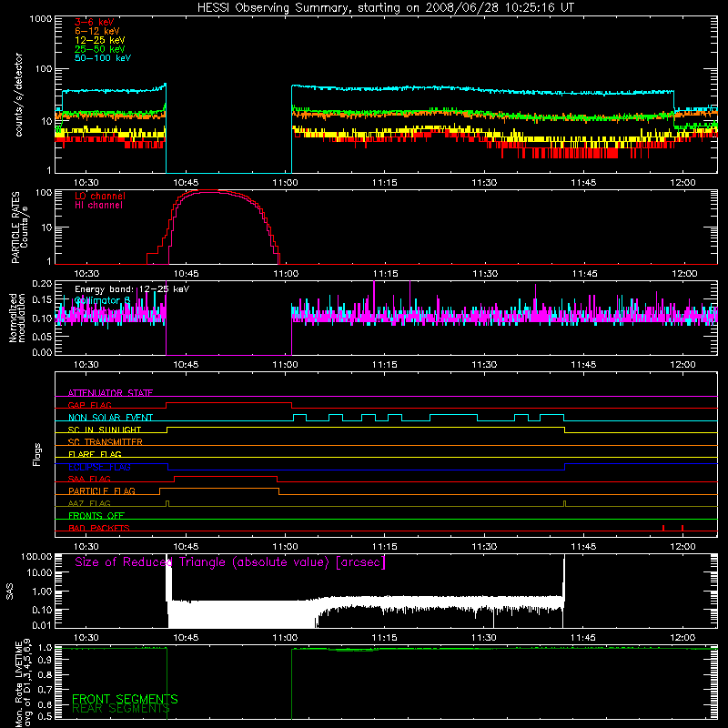
Task: Click the NON SOLAR EVENT flag label
Action: (x=110, y=418)
